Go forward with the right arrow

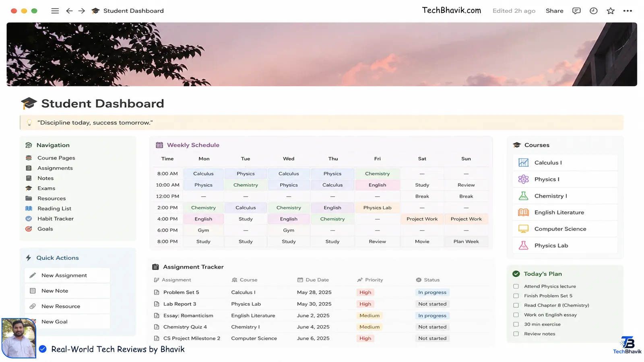[x=82, y=11]
